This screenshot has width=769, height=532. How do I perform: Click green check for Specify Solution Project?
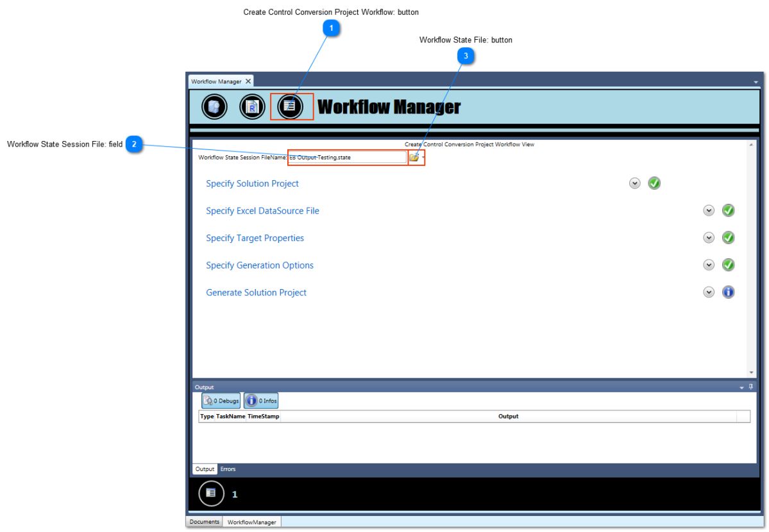[654, 183]
